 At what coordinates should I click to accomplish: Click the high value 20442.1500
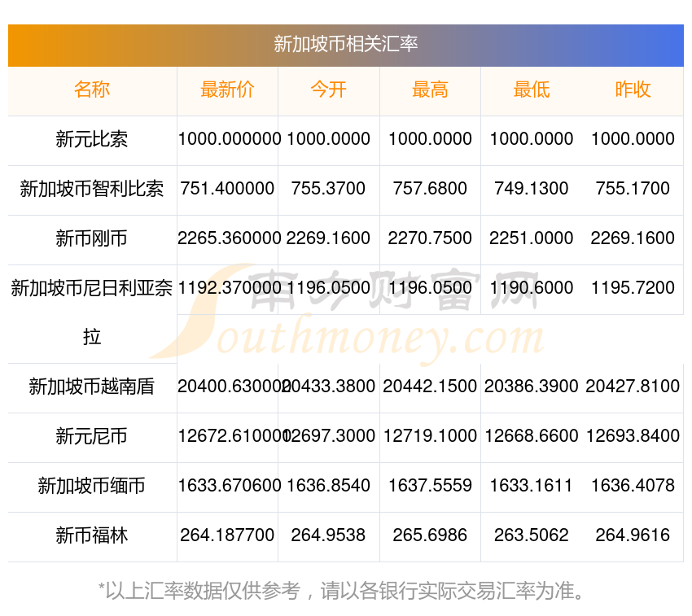430,387
